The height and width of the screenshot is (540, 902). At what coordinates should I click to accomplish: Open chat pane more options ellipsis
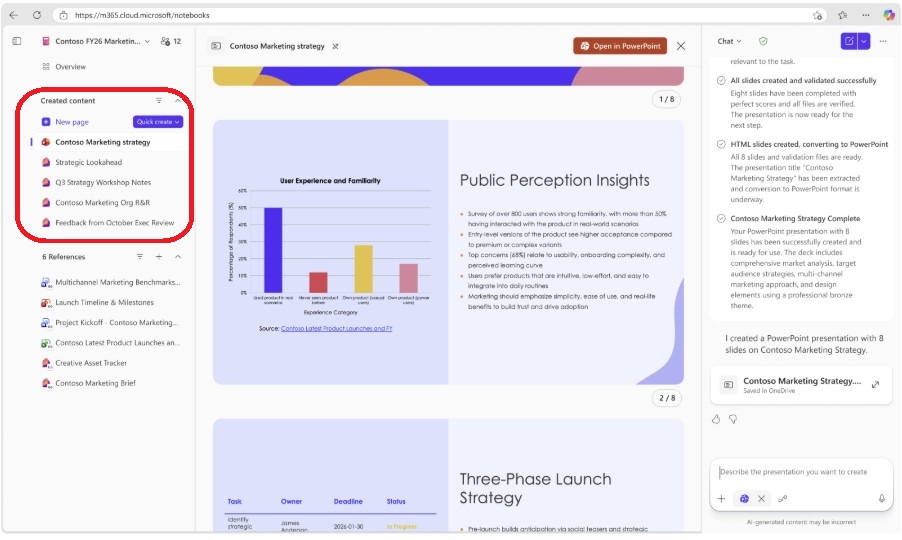pyautogui.click(x=883, y=41)
